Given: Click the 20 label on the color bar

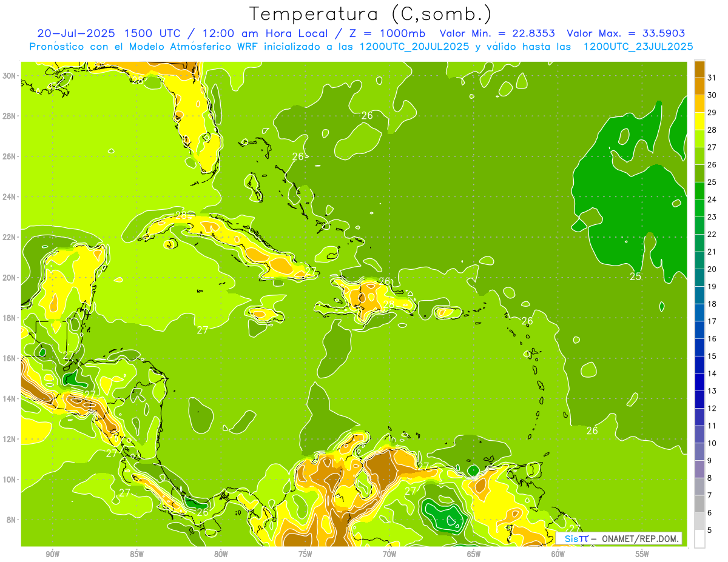Looking at the screenshot, I should (712, 269).
